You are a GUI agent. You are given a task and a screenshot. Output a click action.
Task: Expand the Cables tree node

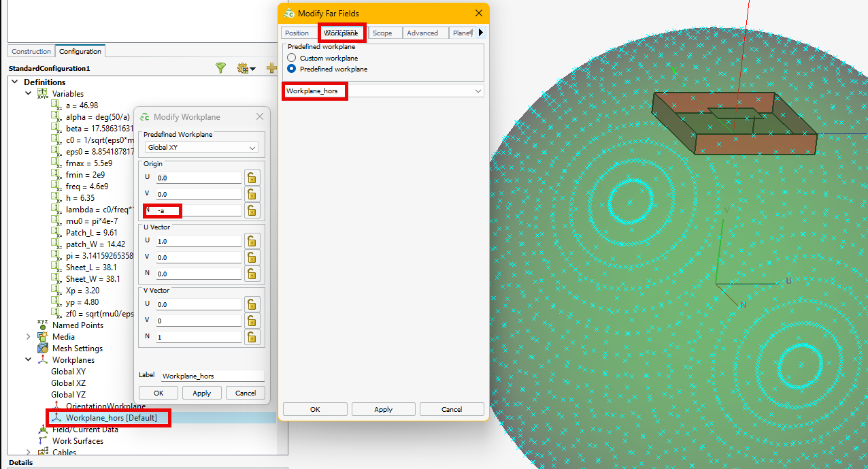coord(28,453)
